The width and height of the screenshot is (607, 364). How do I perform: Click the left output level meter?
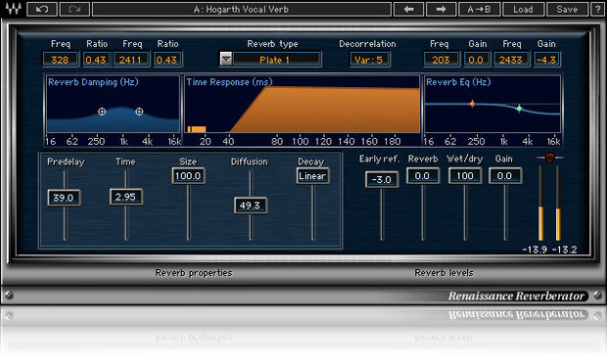[540, 204]
